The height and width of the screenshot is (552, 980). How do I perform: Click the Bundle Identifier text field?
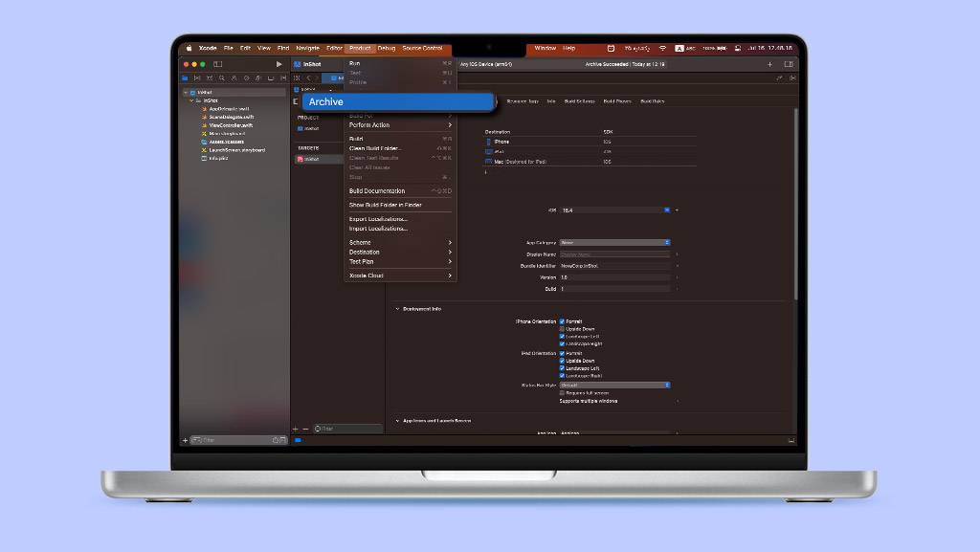pos(614,265)
